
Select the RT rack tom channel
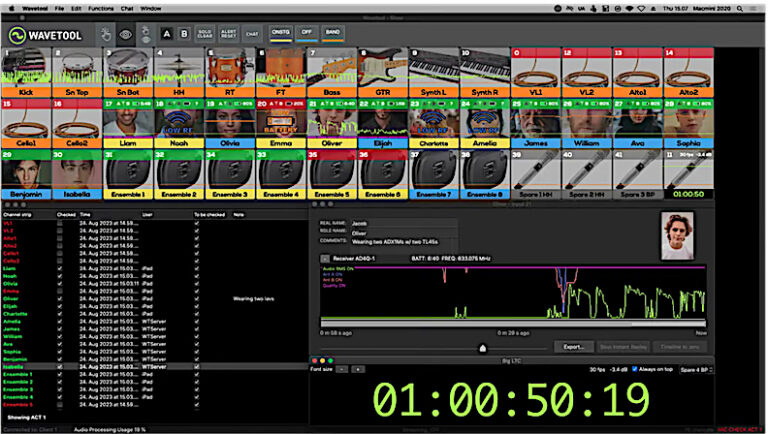tap(230, 72)
